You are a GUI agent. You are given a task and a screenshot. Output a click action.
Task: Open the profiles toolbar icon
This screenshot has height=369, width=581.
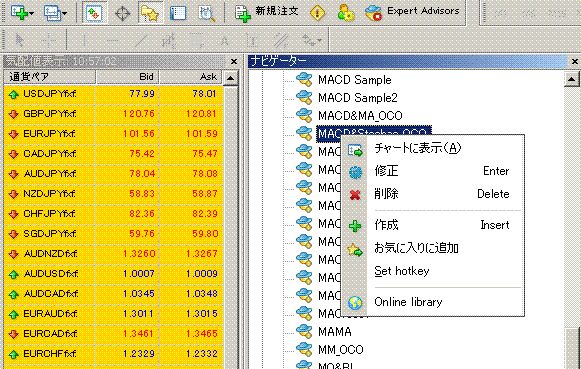(x=55, y=13)
